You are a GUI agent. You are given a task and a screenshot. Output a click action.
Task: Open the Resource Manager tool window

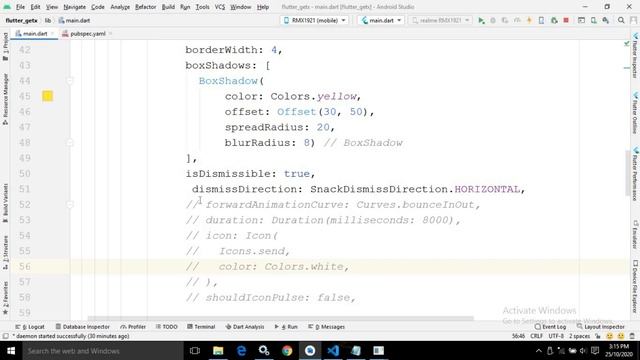pyautogui.click(x=5, y=99)
